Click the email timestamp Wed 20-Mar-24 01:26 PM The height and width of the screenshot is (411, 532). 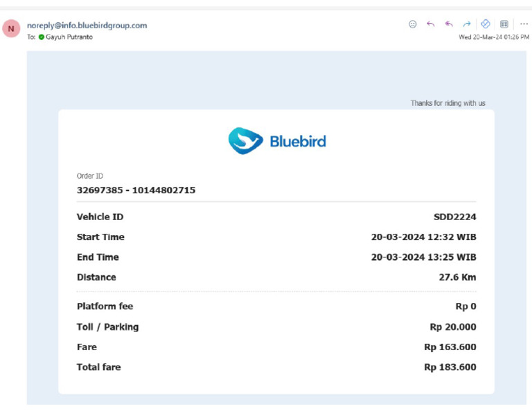(494, 37)
